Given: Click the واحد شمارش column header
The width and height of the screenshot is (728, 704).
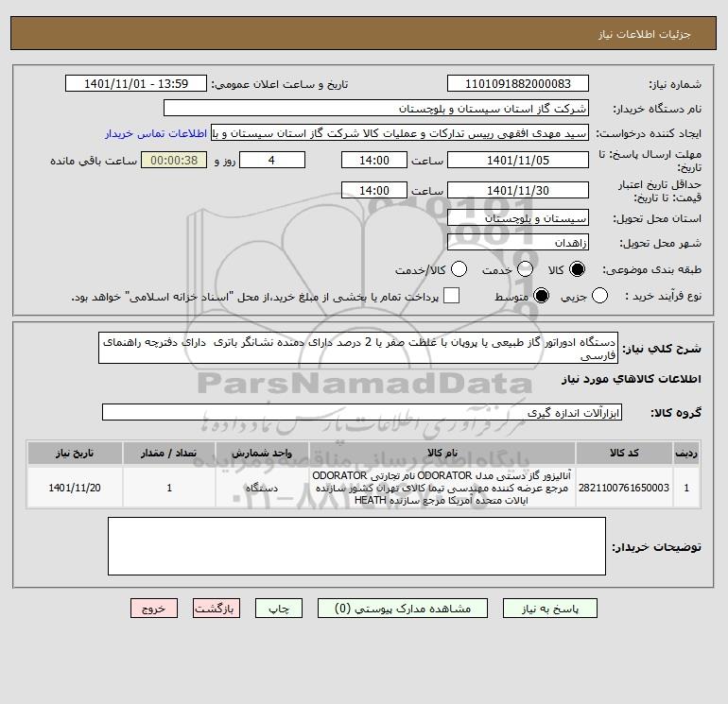Looking at the screenshot, I should (262, 453).
